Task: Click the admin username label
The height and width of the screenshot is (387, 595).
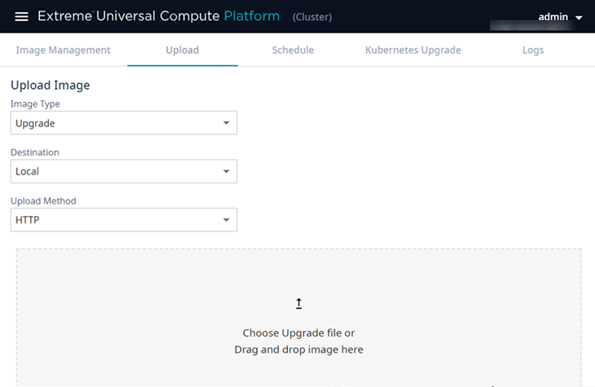Action: click(x=553, y=17)
